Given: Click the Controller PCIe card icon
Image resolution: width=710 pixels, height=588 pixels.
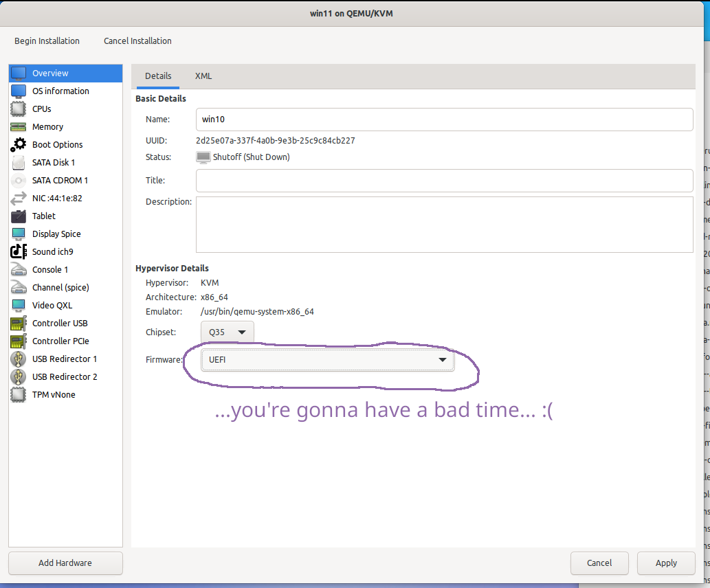Looking at the screenshot, I should tap(19, 341).
